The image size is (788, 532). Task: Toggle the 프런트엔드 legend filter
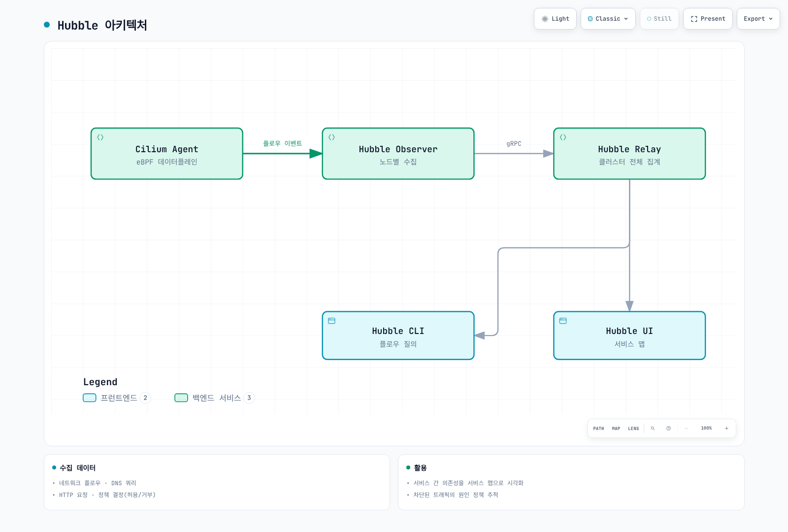click(117, 398)
